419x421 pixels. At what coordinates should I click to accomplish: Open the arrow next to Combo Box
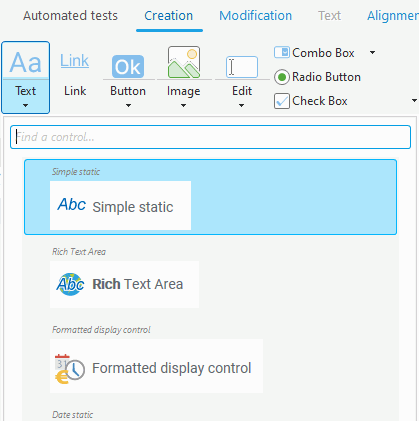click(373, 53)
